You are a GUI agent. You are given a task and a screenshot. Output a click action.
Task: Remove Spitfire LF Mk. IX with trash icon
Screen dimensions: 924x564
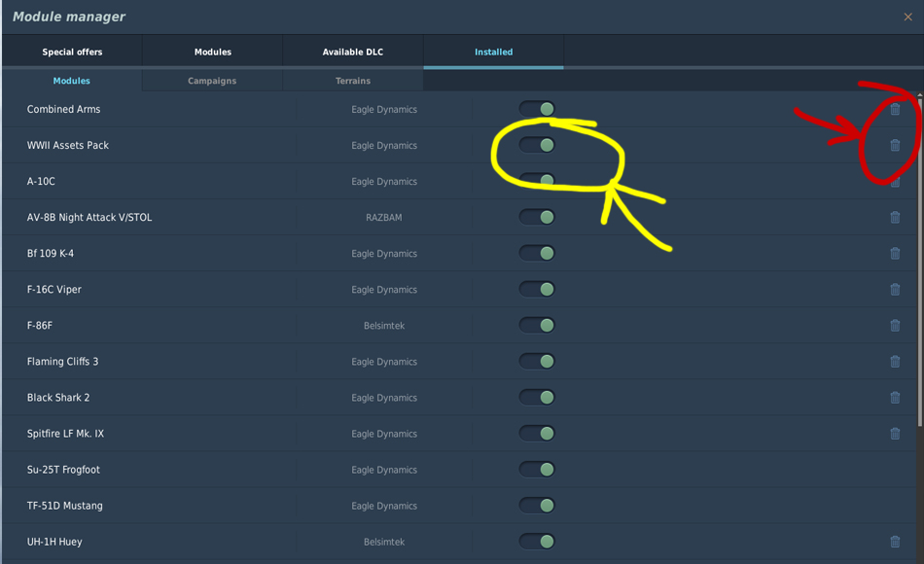pyautogui.click(x=895, y=433)
